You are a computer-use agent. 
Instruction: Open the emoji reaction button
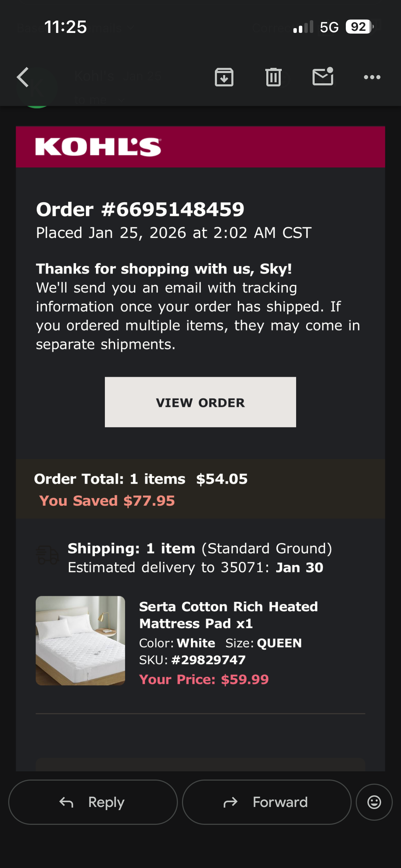(x=374, y=802)
